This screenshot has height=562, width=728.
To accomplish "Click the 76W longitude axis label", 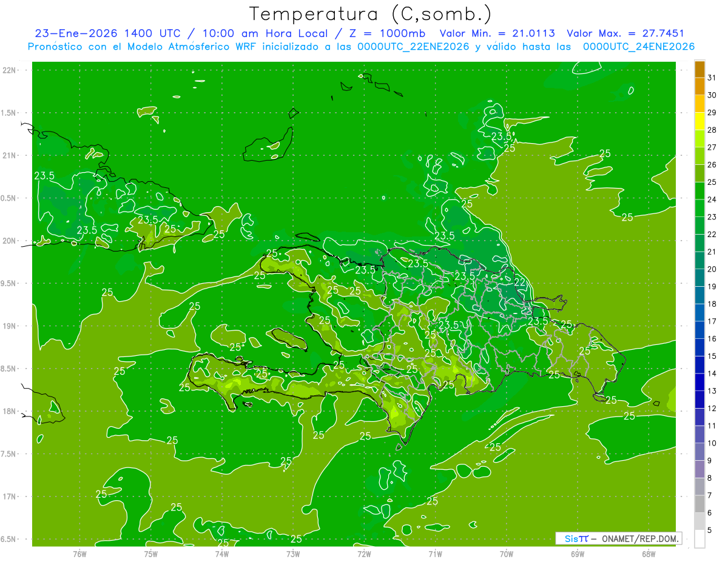I will [79, 554].
